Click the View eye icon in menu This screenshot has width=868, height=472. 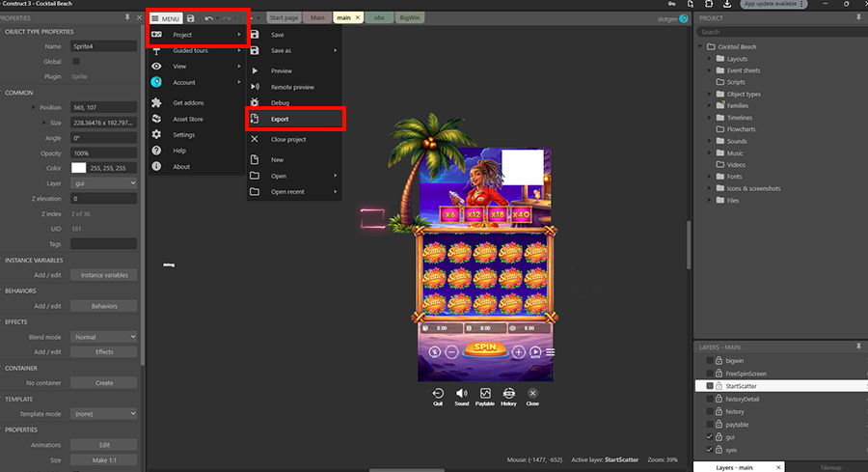point(156,66)
